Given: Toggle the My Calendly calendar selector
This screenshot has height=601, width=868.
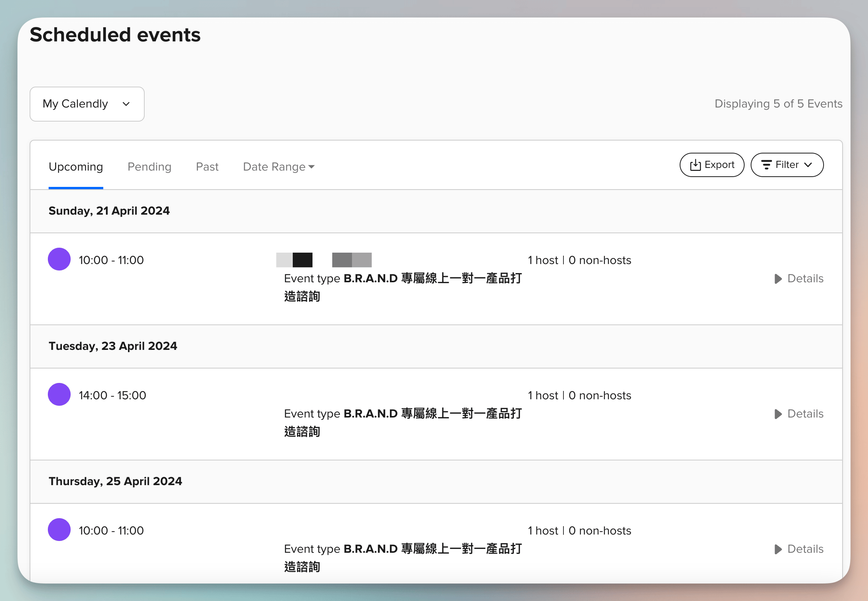Looking at the screenshot, I should [x=87, y=104].
